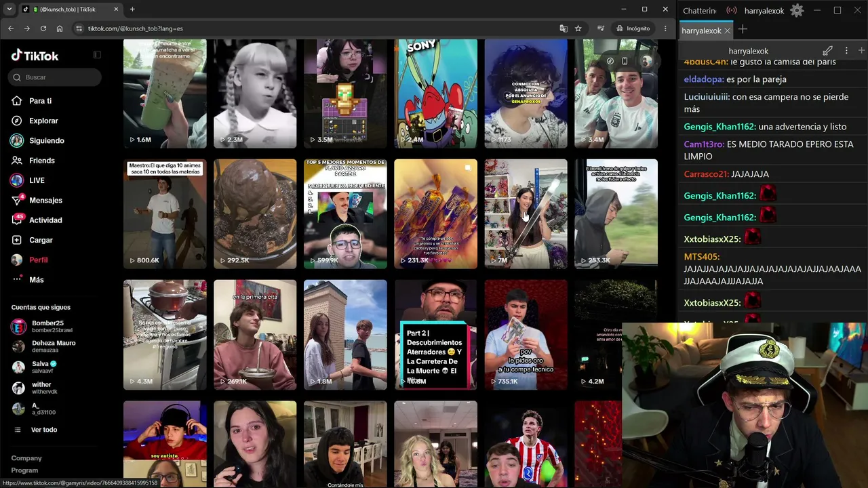This screenshot has height=488, width=868.
Task: Click the Chatterino live status icon
Action: click(x=732, y=11)
